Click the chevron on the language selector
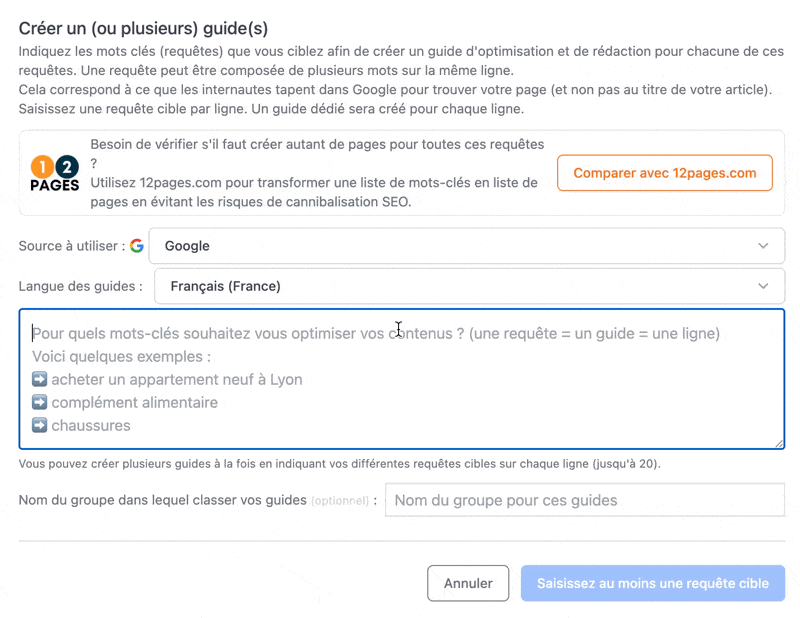The height and width of the screenshot is (618, 800). pyautogui.click(x=764, y=286)
